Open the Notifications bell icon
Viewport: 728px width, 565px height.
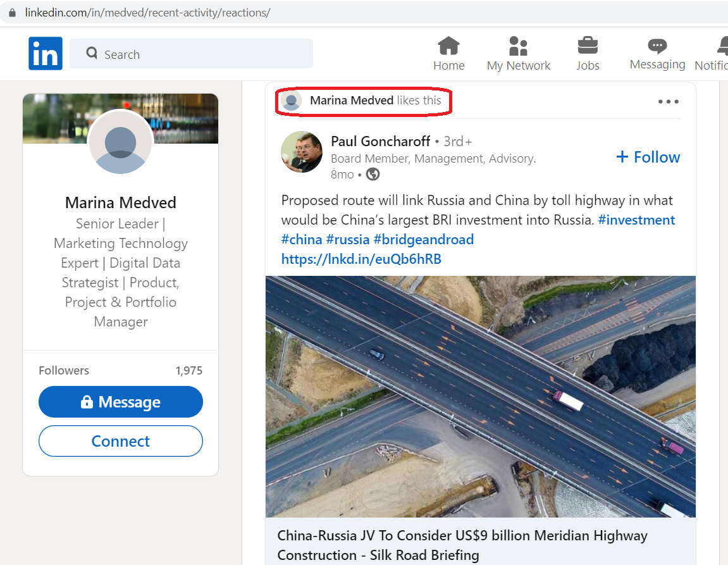(723, 46)
